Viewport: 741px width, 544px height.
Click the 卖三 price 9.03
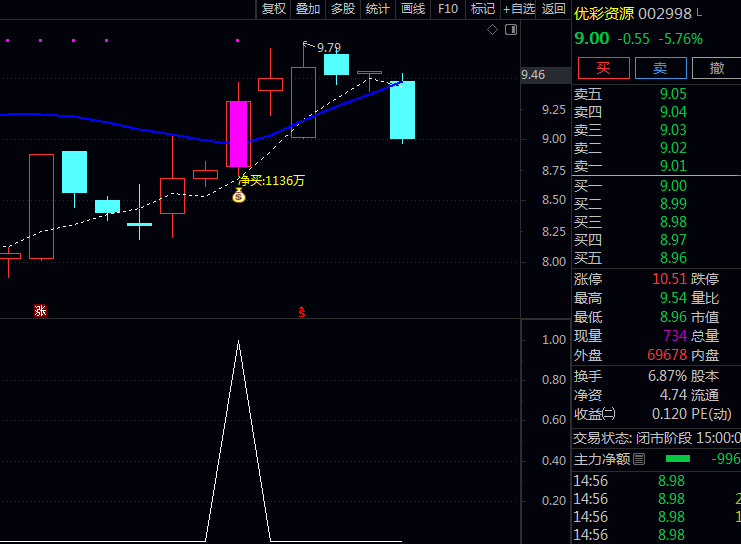tap(673, 130)
